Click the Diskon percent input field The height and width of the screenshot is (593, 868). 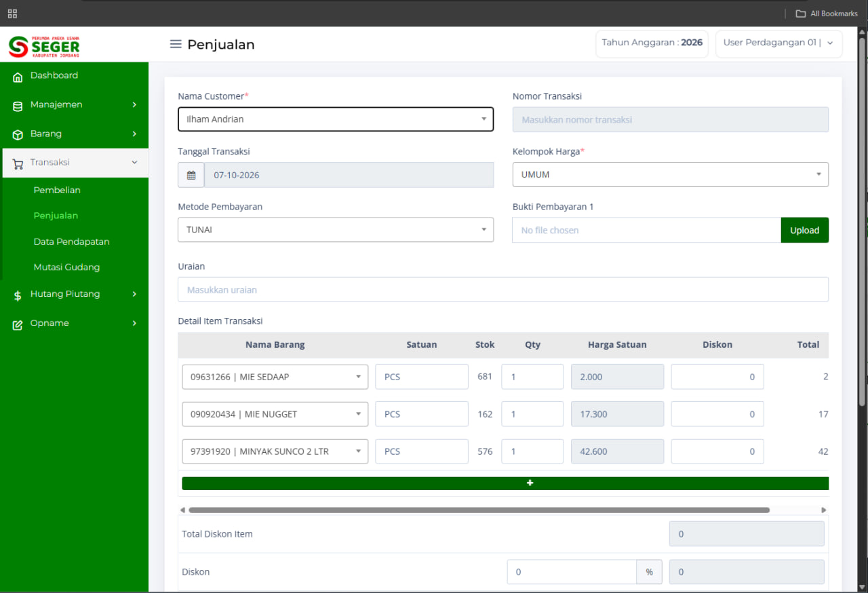572,572
